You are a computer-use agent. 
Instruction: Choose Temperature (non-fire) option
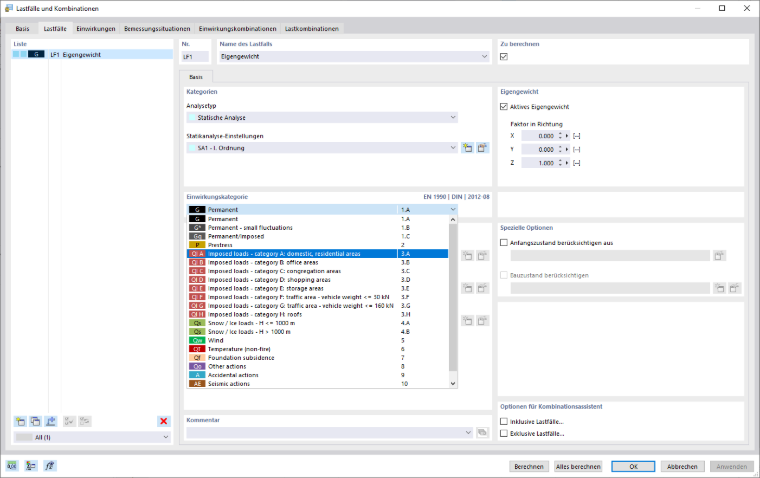pos(317,349)
